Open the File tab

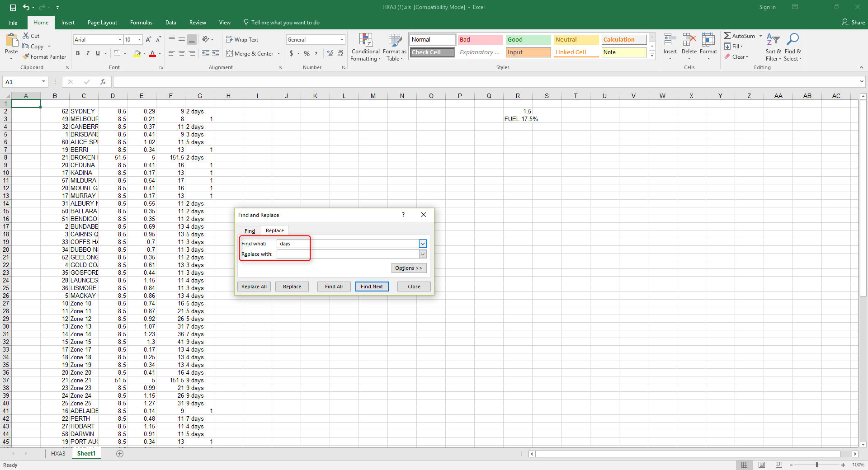[13, 23]
